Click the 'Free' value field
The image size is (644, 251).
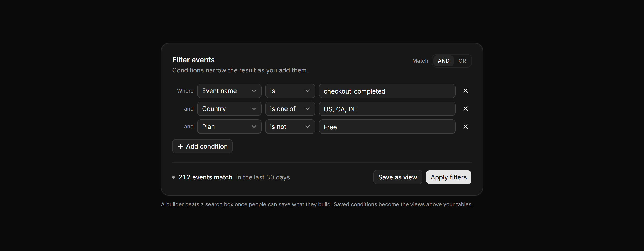pos(387,127)
